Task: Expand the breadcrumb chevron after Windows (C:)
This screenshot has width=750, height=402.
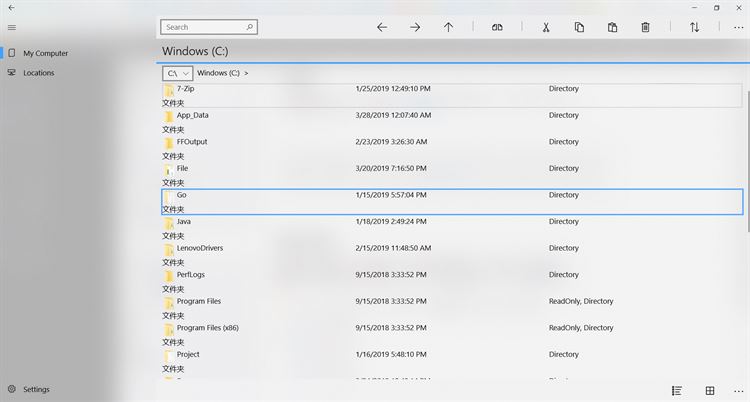Action: 246,73
